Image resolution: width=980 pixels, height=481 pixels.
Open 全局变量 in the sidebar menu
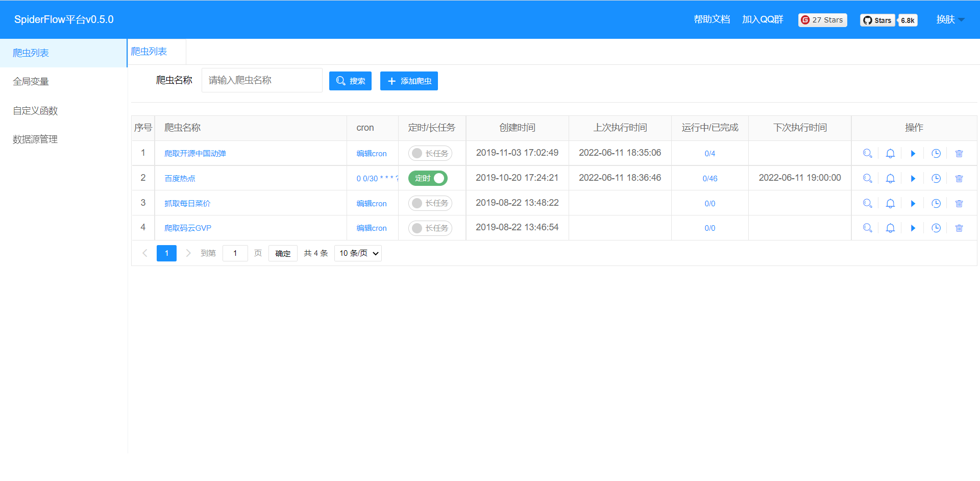click(x=31, y=82)
